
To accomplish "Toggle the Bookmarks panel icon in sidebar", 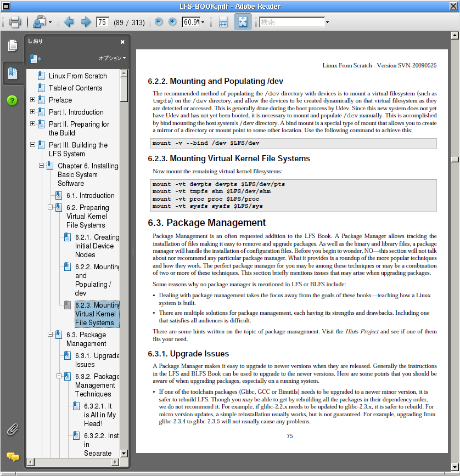I will (x=13, y=73).
